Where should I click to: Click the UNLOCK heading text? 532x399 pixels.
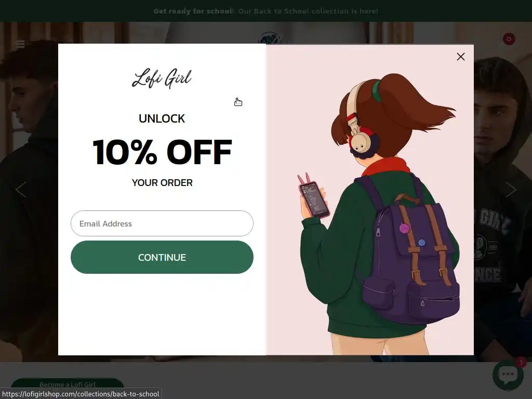click(162, 119)
